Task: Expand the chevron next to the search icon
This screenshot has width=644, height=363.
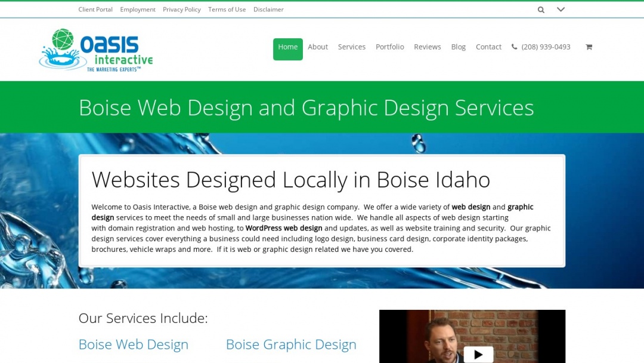Action: pyautogui.click(x=560, y=9)
